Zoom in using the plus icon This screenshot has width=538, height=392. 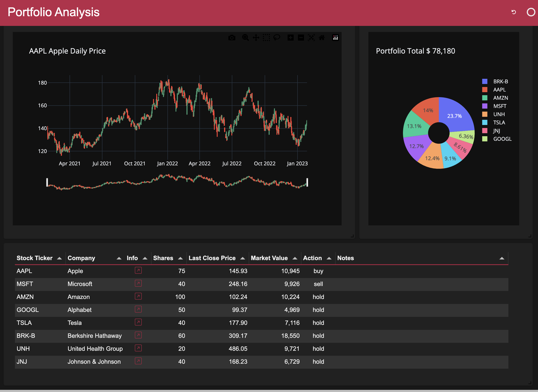290,38
